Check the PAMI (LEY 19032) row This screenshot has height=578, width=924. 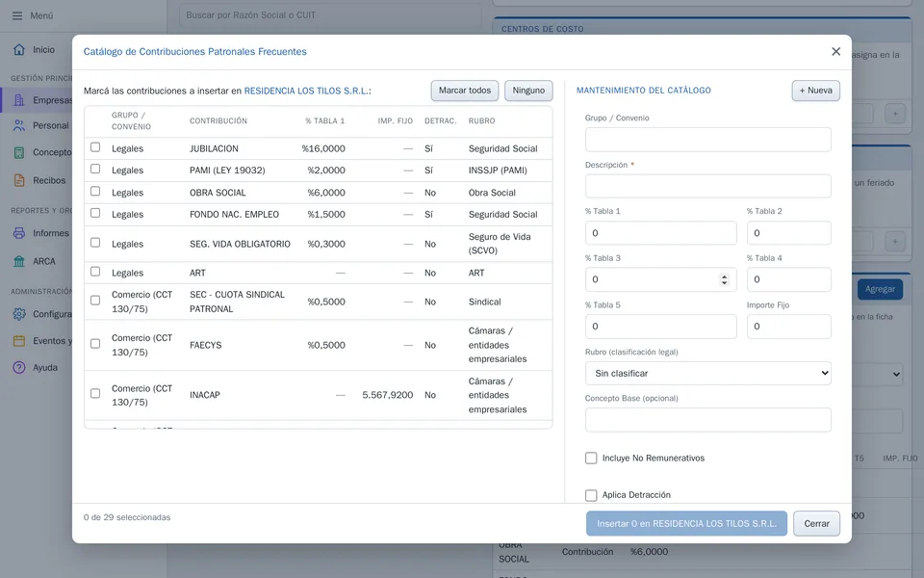(x=95, y=170)
